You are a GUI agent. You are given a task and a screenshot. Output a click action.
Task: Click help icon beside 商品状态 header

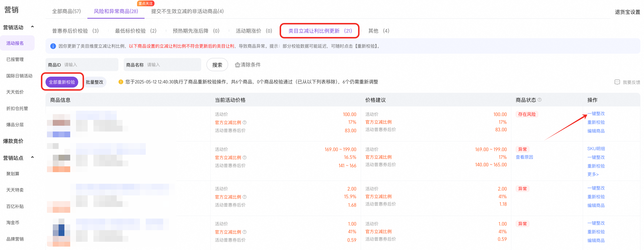[x=539, y=100]
